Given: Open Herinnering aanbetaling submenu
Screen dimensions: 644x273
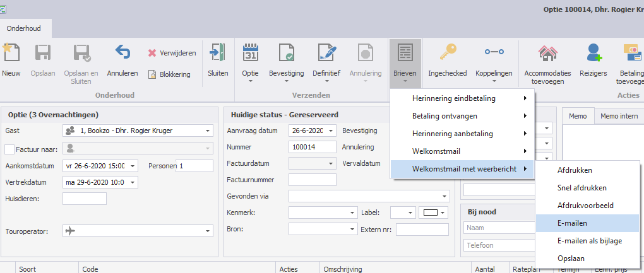Looking at the screenshot, I should 462,134.
